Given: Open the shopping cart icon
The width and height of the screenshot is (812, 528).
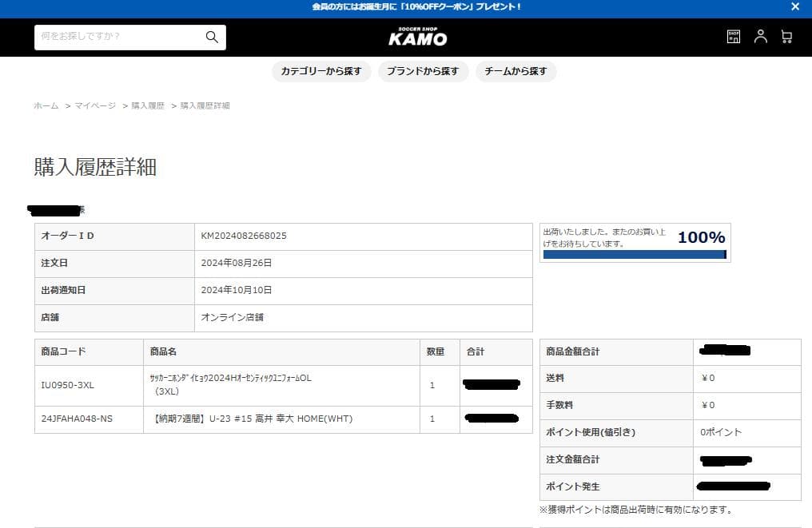Looking at the screenshot, I should 786,37.
